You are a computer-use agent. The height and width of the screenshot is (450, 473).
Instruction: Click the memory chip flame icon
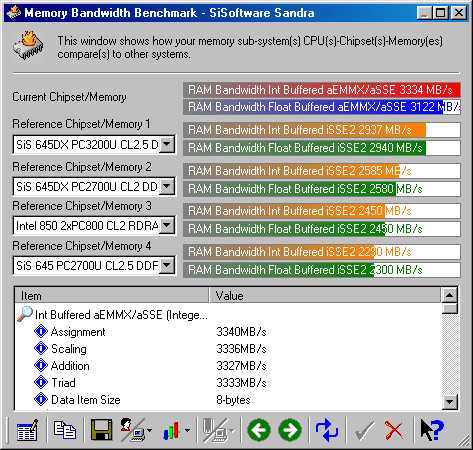pos(29,45)
